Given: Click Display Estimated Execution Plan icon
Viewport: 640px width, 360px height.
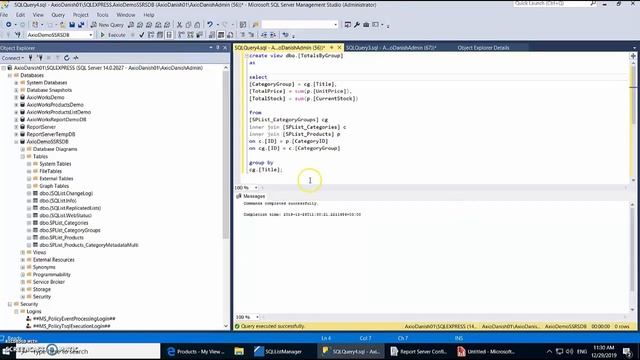Looking at the screenshot, I should click(151, 35).
